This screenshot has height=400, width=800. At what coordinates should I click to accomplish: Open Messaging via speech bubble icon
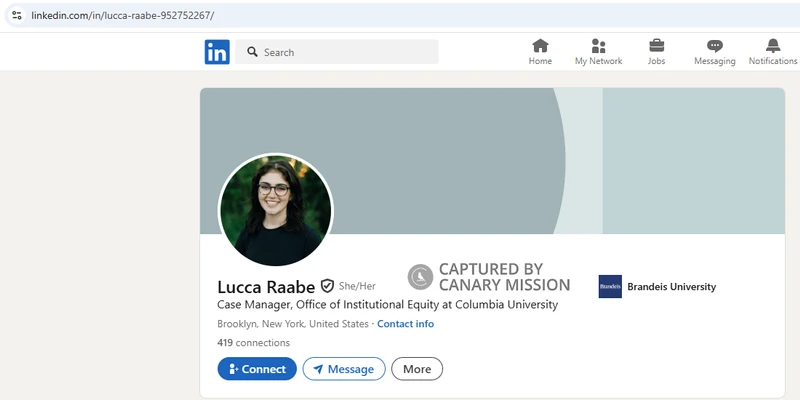(714, 46)
